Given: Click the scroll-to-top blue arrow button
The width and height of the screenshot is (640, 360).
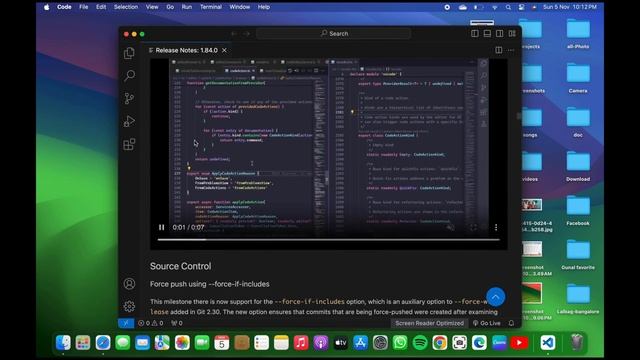Looking at the screenshot, I should pos(496,297).
